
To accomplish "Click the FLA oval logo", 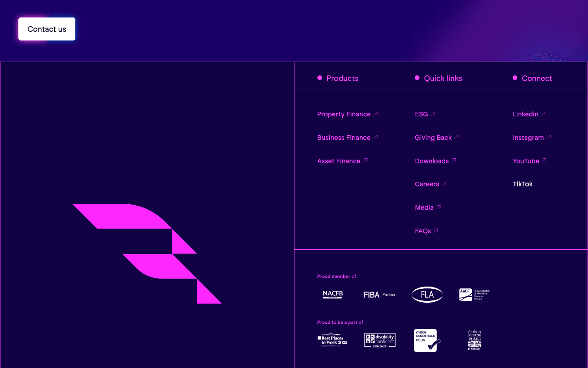I will [x=427, y=294].
